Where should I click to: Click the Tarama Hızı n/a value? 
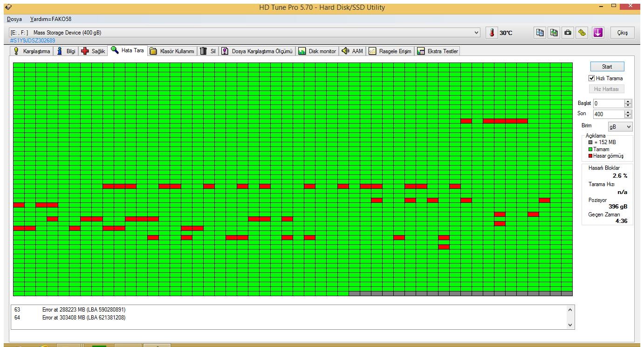tap(623, 192)
